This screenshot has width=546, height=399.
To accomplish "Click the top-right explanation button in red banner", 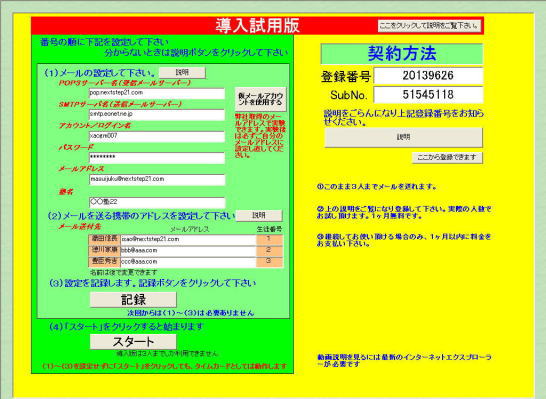I will (x=429, y=25).
